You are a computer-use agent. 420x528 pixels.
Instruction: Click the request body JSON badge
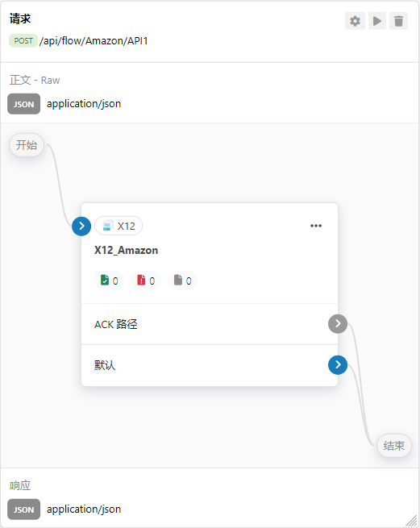tap(24, 104)
